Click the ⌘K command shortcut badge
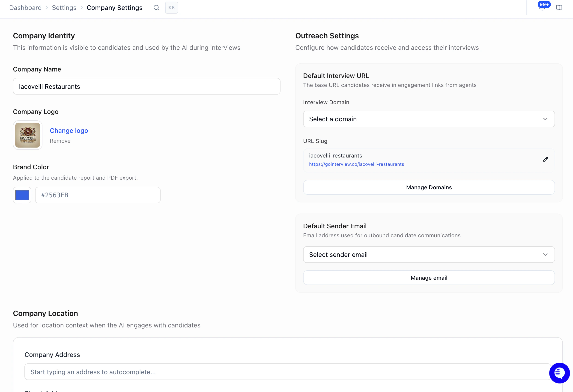The height and width of the screenshot is (392, 573). [x=172, y=8]
